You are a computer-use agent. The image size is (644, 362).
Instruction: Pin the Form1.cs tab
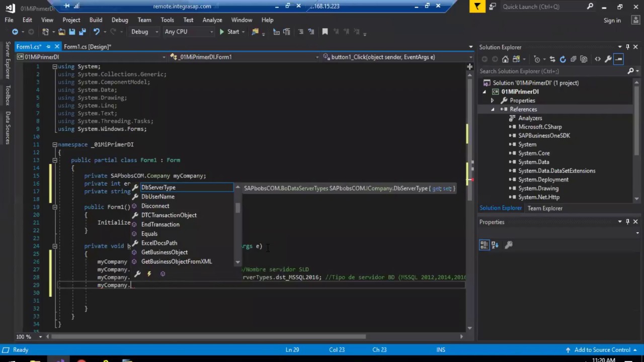coord(48,47)
